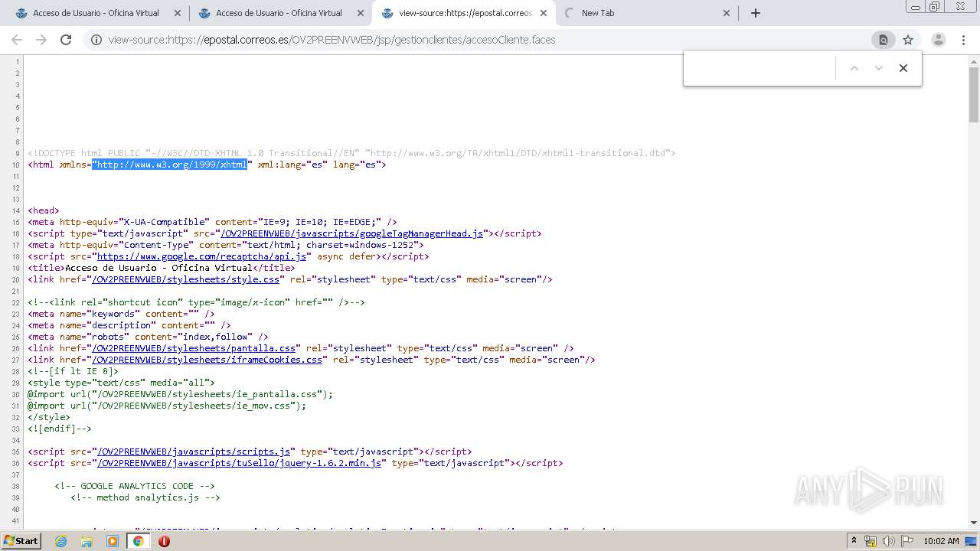Screen dimensions: 980x551
Task: Open the Windows Start menu
Action: coord(21,540)
